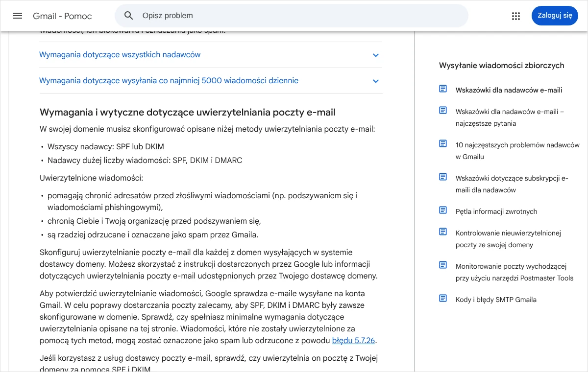The image size is (588, 372).
Task: Click bullet Nadawcy dużej liczby wiadomości
Action: 145,161
